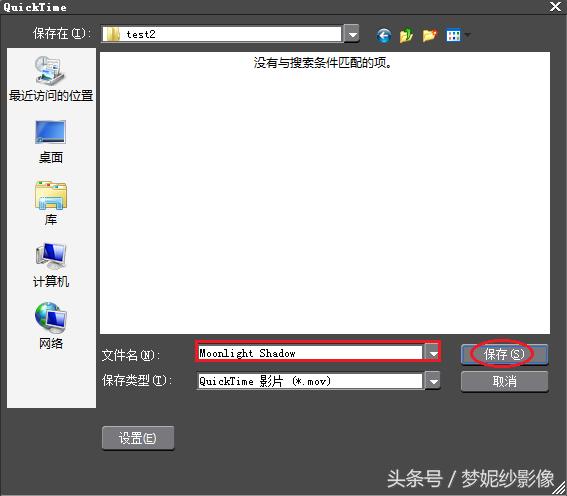Go to Desktop (桌面) location
The width and height of the screenshot is (567, 496).
pos(51,141)
